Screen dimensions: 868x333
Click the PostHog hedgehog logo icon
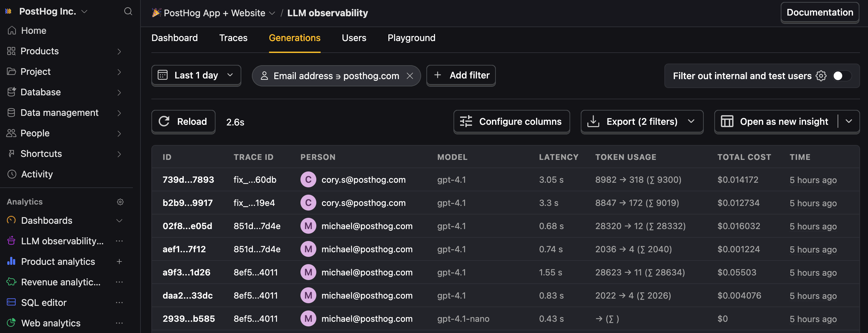(x=8, y=12)
